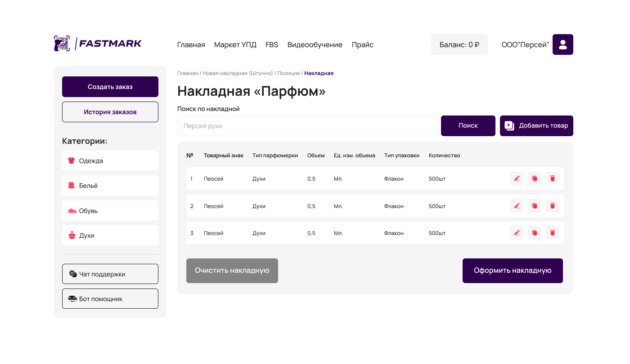Select the Бельё category

tap(110, 186)
